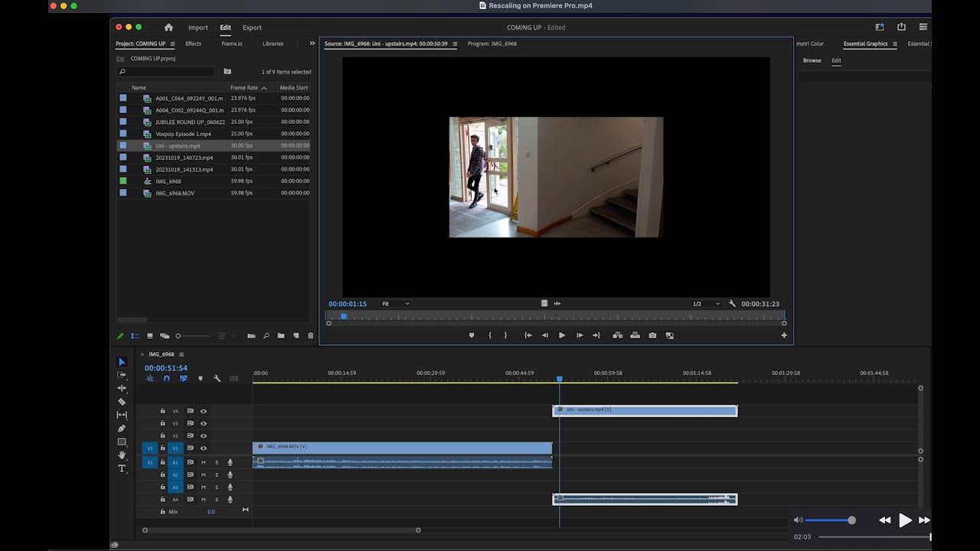Open Source monitor button editor plus

tap(784, 335)
